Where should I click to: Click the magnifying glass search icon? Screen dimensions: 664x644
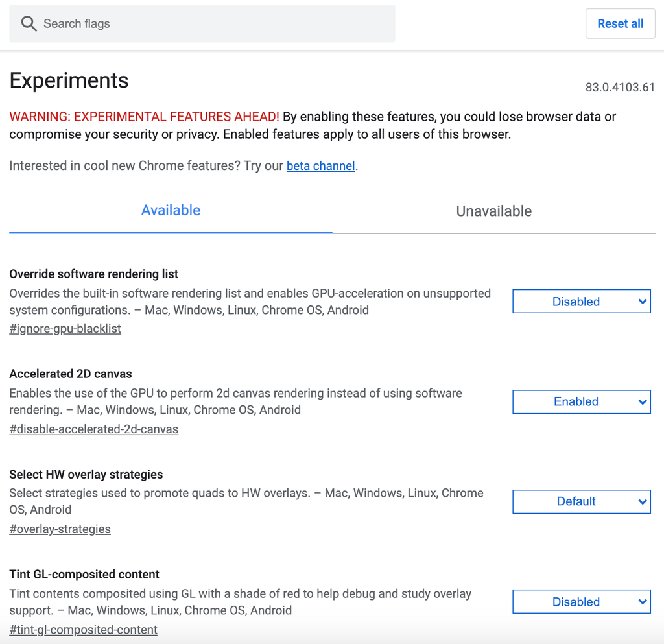click(x=29, y=24)
